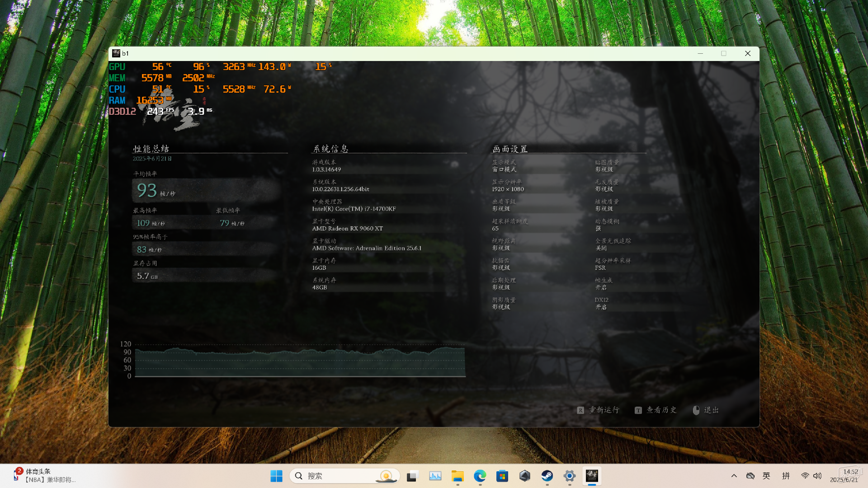Click the T key icon beside 查看历史

coord(638,410)
